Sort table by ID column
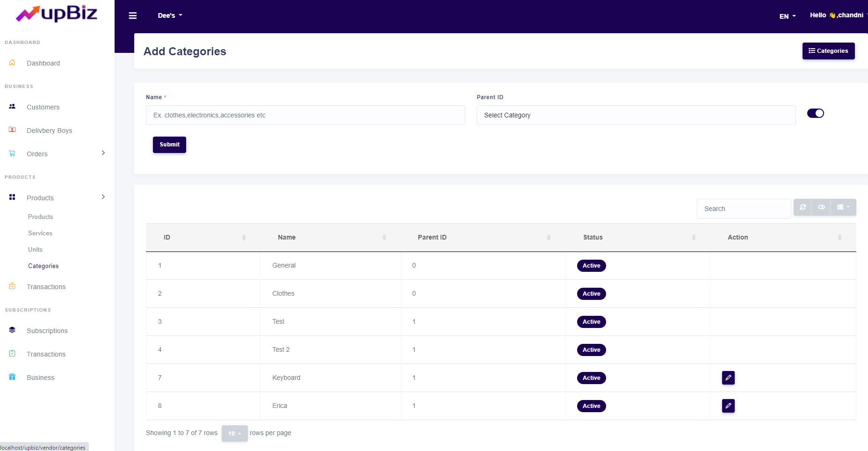This screenshot has height=451, width=868. [x=203, y=237]
